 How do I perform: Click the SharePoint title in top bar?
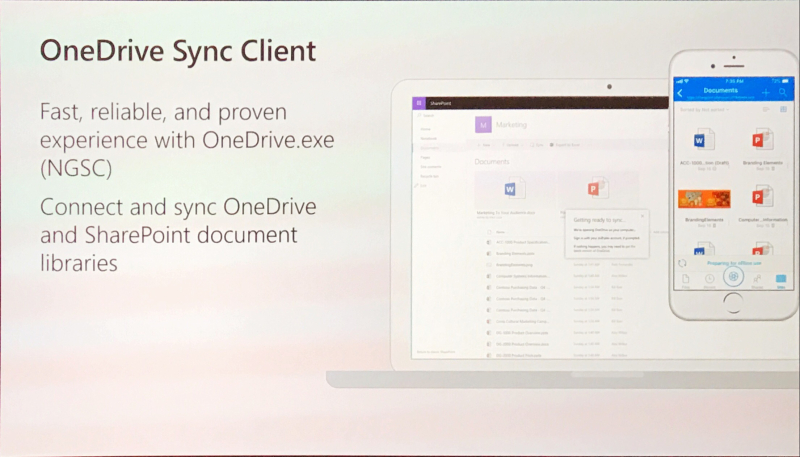point(440,104)
